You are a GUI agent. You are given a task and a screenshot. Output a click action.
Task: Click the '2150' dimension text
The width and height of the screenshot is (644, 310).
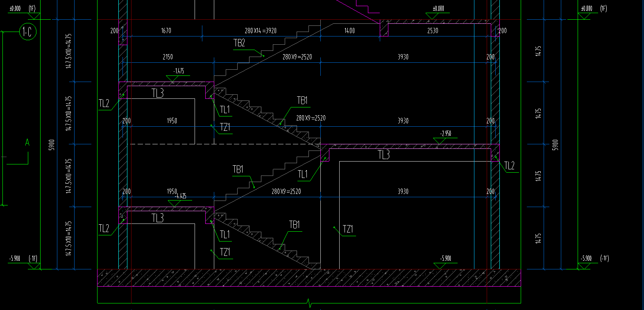pyautogui.click(x=168, y=57)
